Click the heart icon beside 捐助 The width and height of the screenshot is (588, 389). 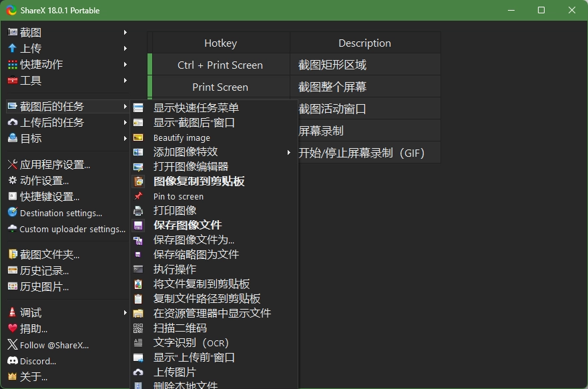(x=12, y=328)
